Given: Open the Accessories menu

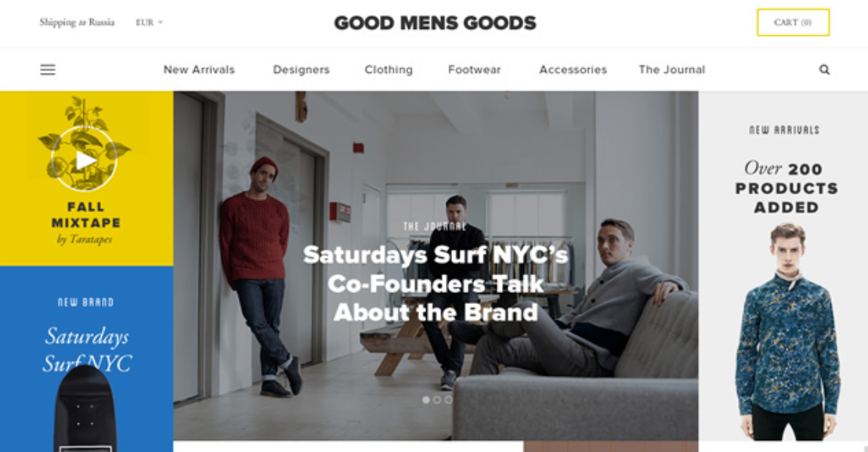Looking at the screenshot, I should 573,70.
